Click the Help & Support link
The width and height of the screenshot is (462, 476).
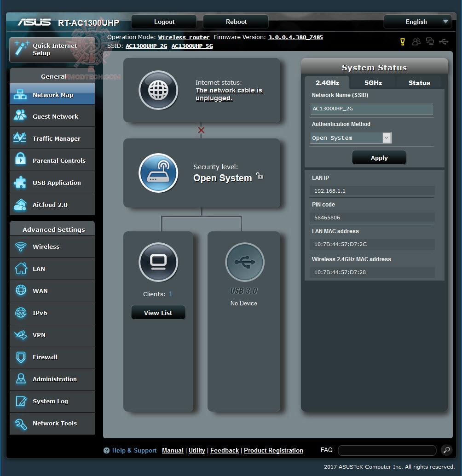pos(134,450)
